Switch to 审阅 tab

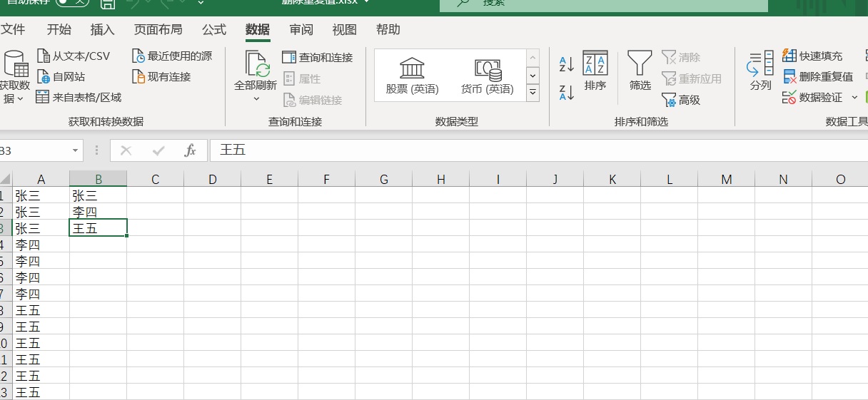tap(301, 29)
